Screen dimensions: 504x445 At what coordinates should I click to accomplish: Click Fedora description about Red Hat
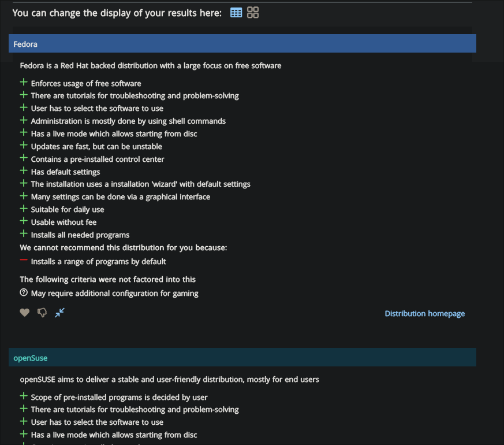[151, 66]
